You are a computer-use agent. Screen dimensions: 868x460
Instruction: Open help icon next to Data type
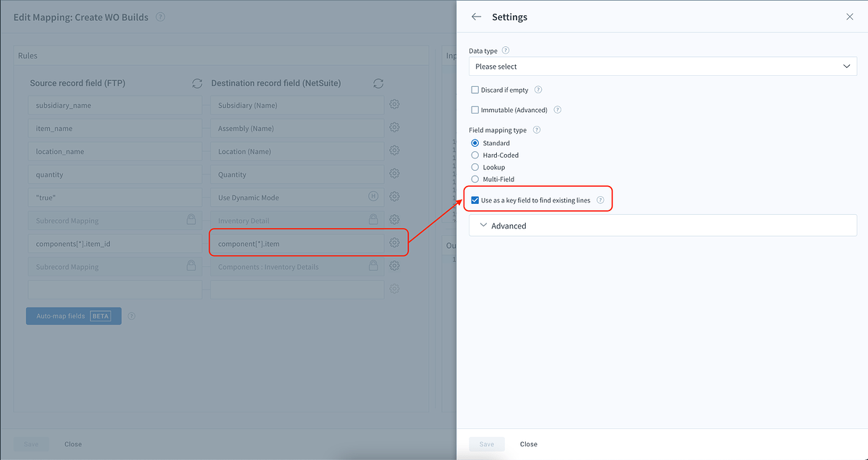point(506,51)
